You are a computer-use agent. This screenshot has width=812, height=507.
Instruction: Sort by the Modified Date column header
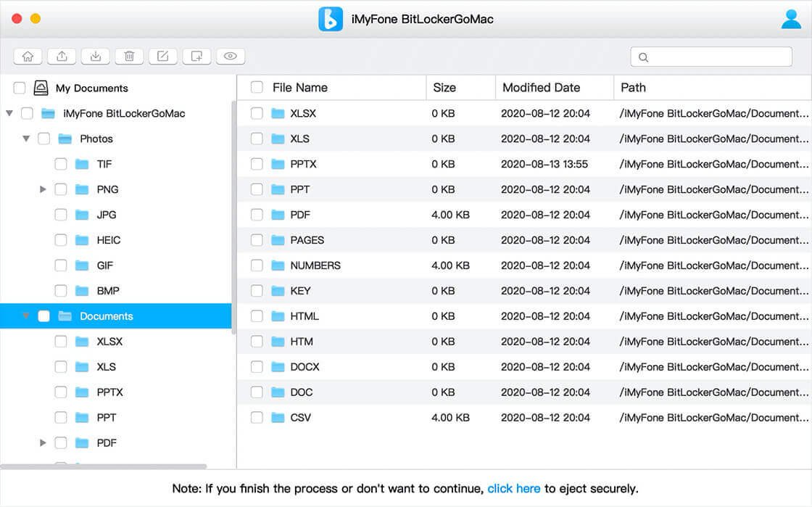[x=541, y=88]
